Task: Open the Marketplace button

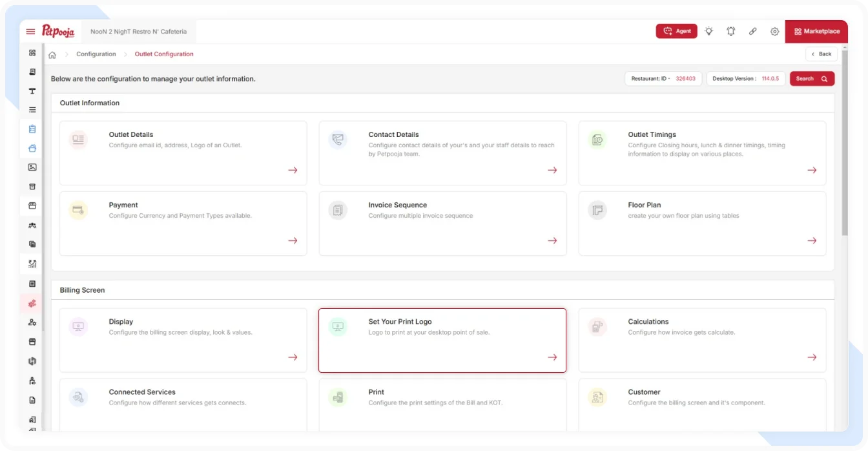Action: (816, 31)
